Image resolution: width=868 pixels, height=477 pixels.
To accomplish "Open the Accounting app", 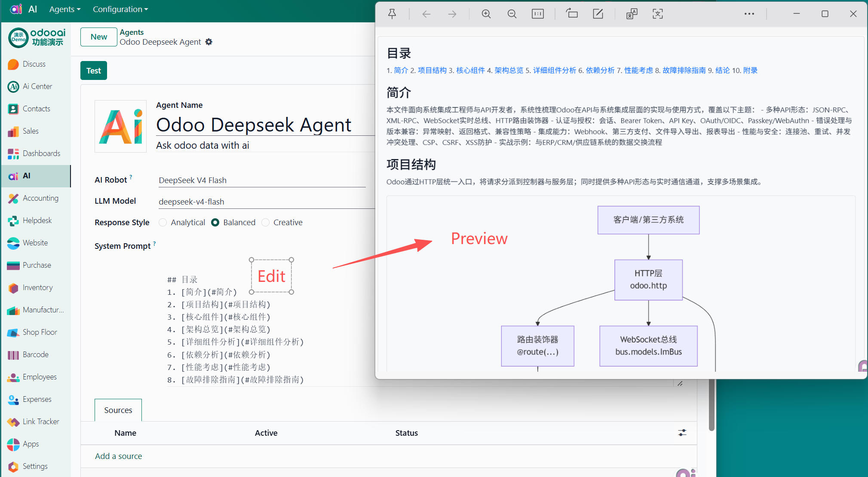I will coord(36,198).
